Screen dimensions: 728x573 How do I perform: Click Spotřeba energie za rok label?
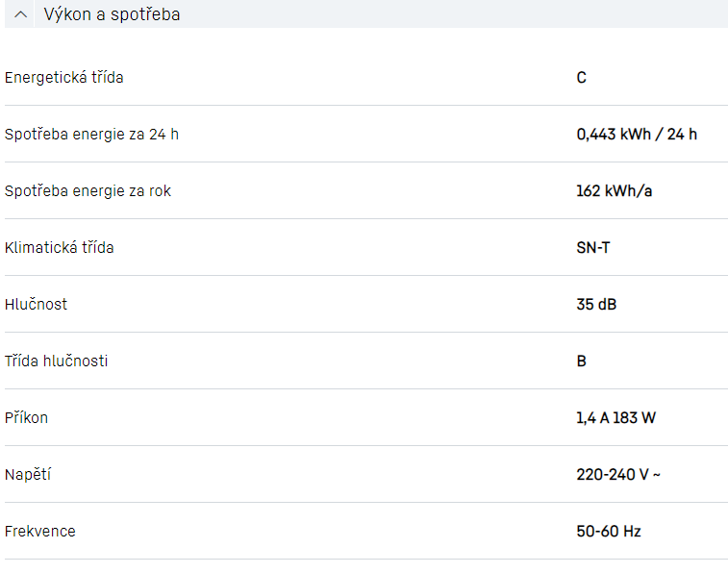88,190
